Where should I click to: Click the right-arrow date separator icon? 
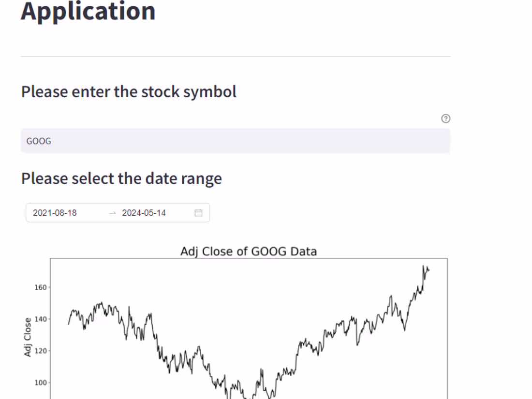click(x=112, y=212)
